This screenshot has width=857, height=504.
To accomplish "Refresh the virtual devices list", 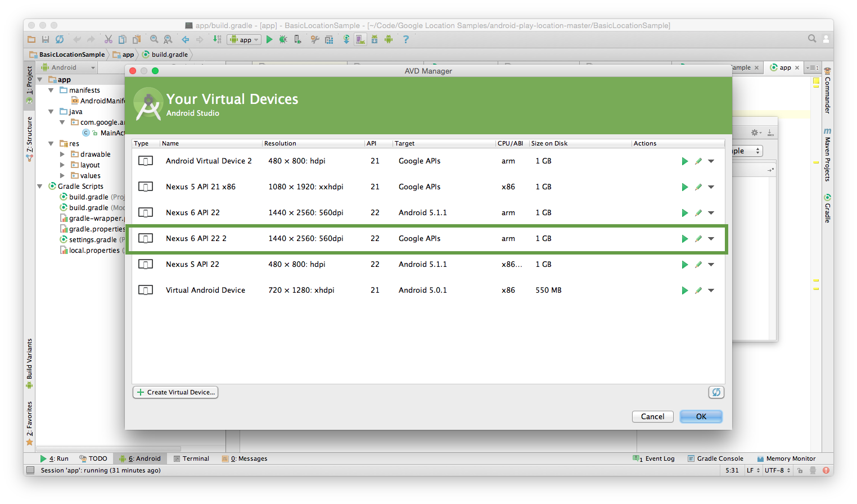I will pyautogui.click(x=716, y=392).
